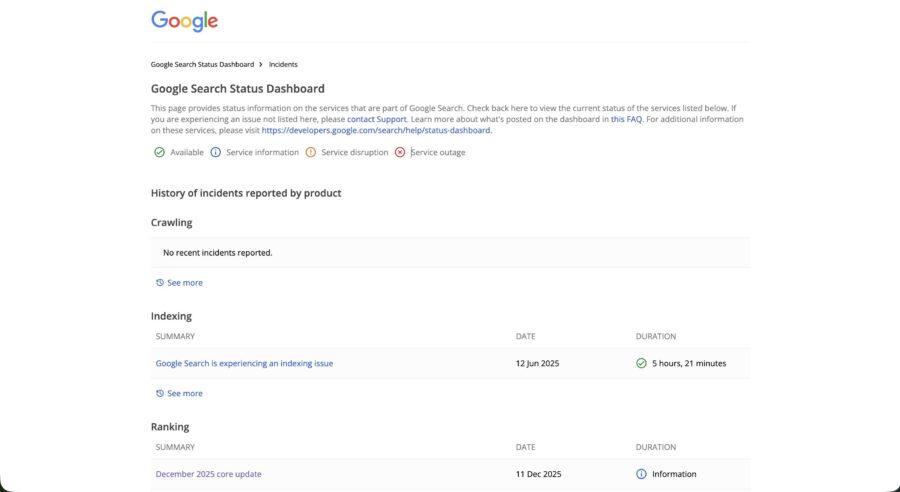900x492 pixels.
Task: Open Google Search is experiencing an indexing issue
Action: coord(244,363)
